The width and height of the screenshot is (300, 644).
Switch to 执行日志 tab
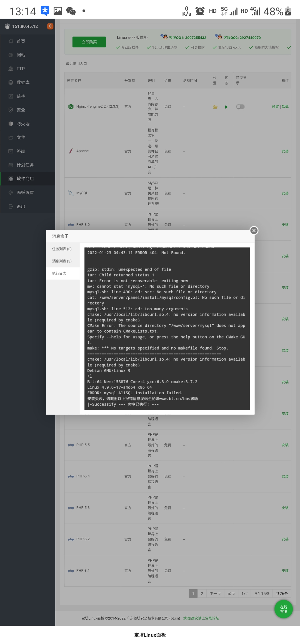[63, 273]
